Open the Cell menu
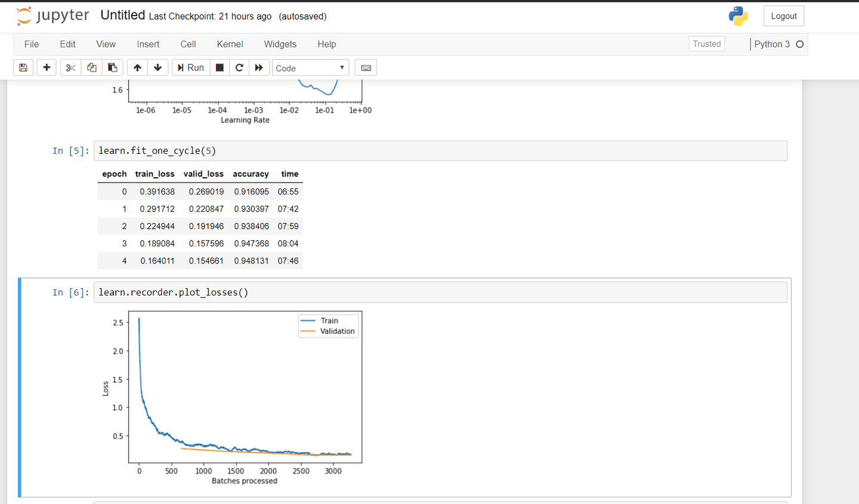Screen dimensions: 859x504 pyautogui.click(x=188, y=44)
